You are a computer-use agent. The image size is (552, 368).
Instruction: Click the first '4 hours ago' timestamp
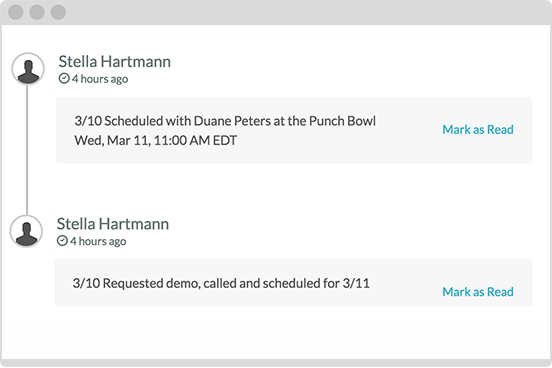pyautogui.click(x=100, y=79)
